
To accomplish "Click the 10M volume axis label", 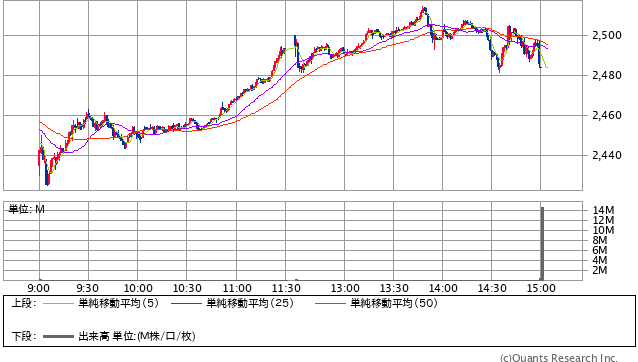I will tap(603, 230).
